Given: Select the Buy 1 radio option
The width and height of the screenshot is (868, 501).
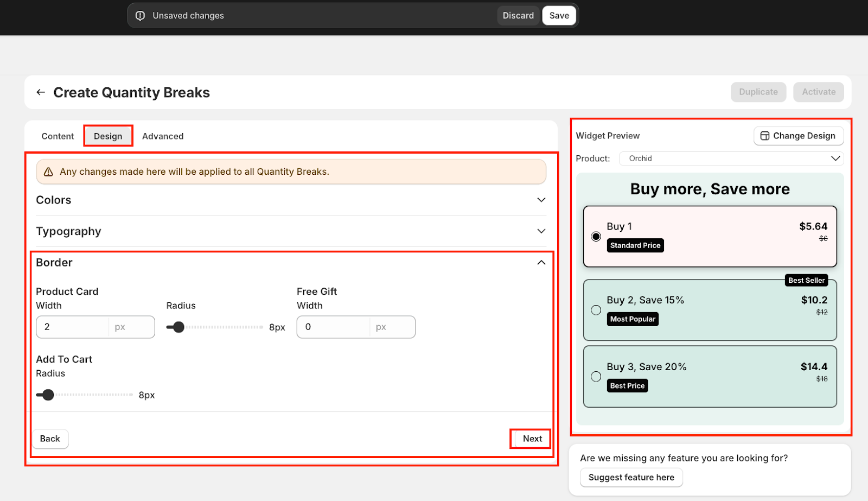Looking at the screenshot, I should [x=596, y=237].
